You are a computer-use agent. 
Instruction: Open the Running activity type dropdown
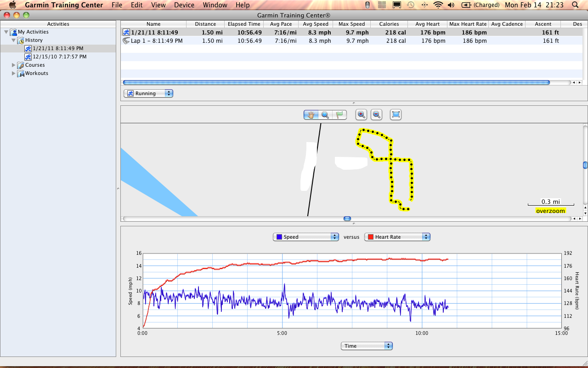[x=148, y=93]
